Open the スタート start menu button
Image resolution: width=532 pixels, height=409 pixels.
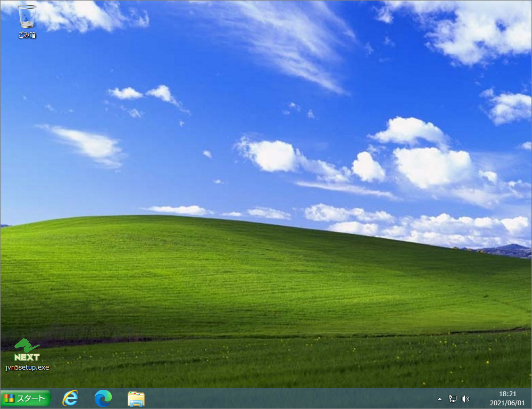(x=26, y=398)
